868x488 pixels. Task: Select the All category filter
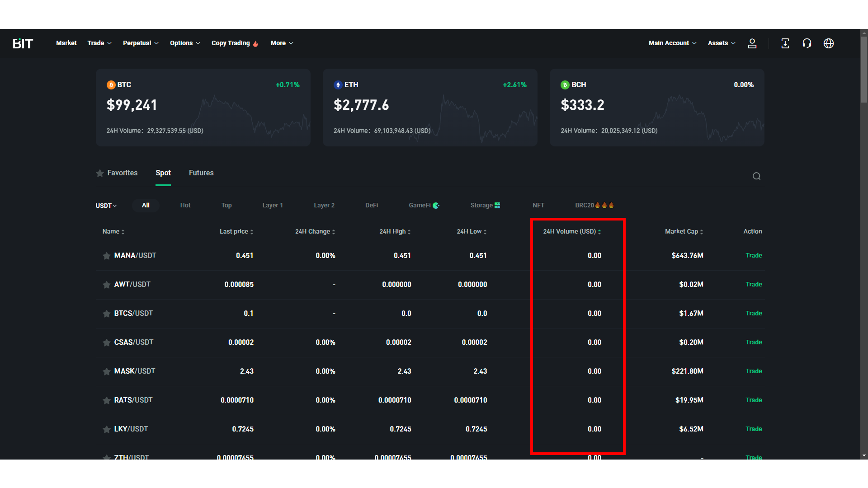pyautogui.click(x=146, y=205)
